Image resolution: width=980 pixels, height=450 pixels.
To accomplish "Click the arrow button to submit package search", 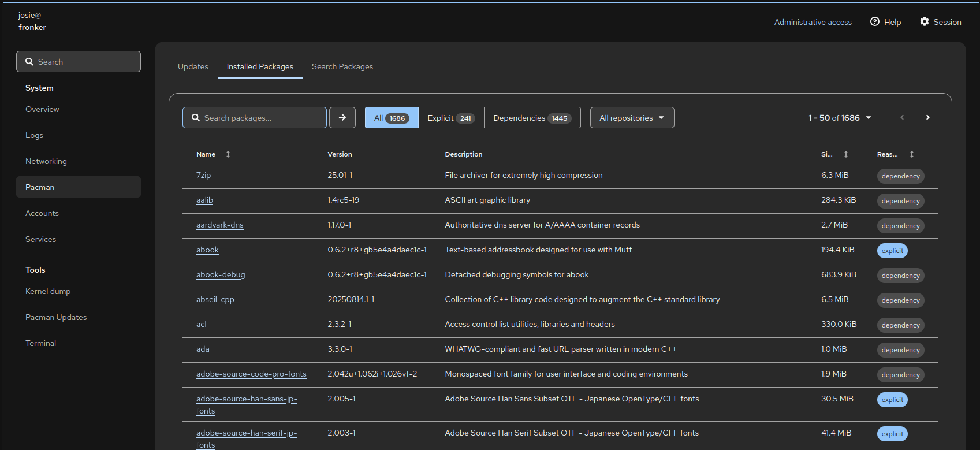I will click(342, 118).
